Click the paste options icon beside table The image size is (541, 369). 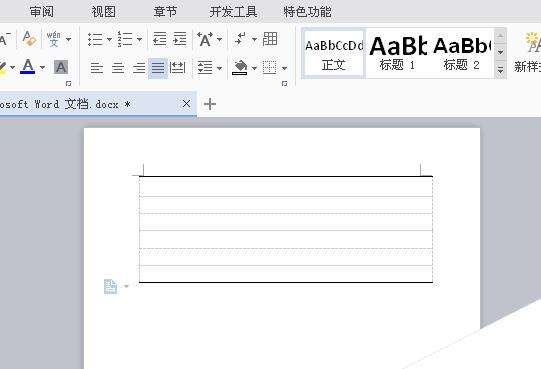click(x=110, y=287)
